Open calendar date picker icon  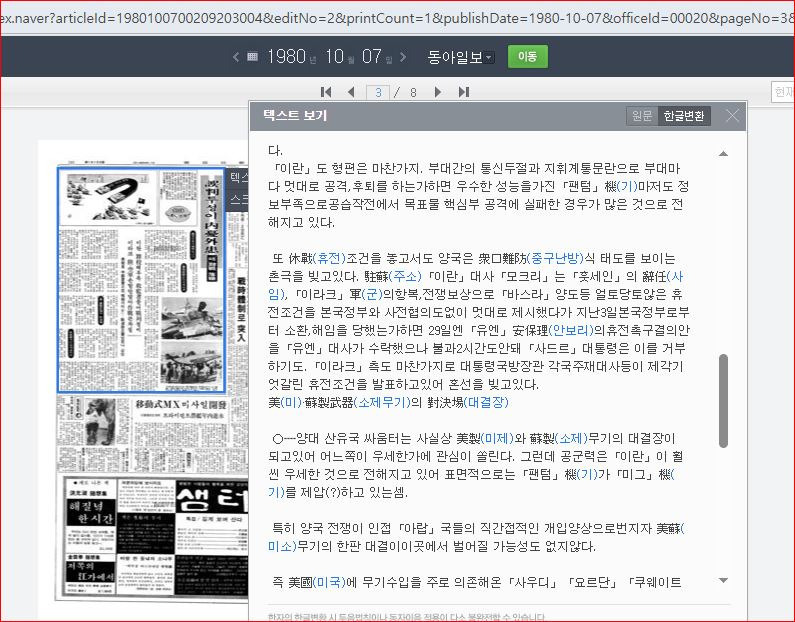(x=252, y=56)
